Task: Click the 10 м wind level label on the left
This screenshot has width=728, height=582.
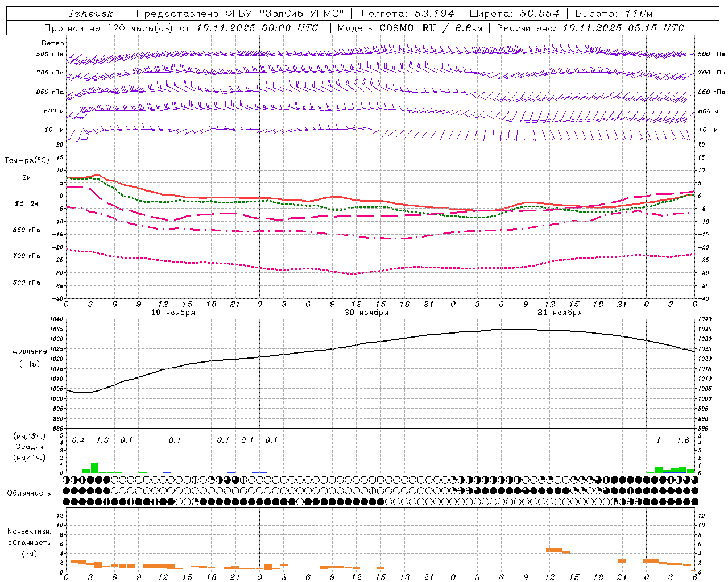Action: [x=55, y=130]
